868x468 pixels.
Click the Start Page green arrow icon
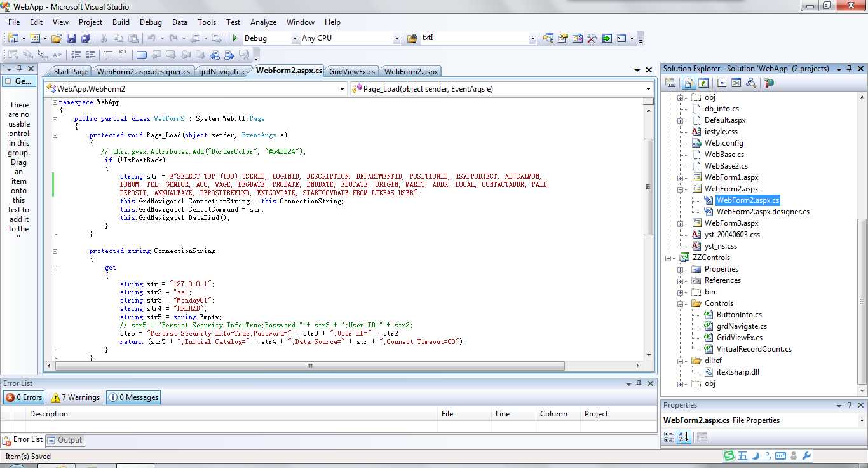coord(607,38)
